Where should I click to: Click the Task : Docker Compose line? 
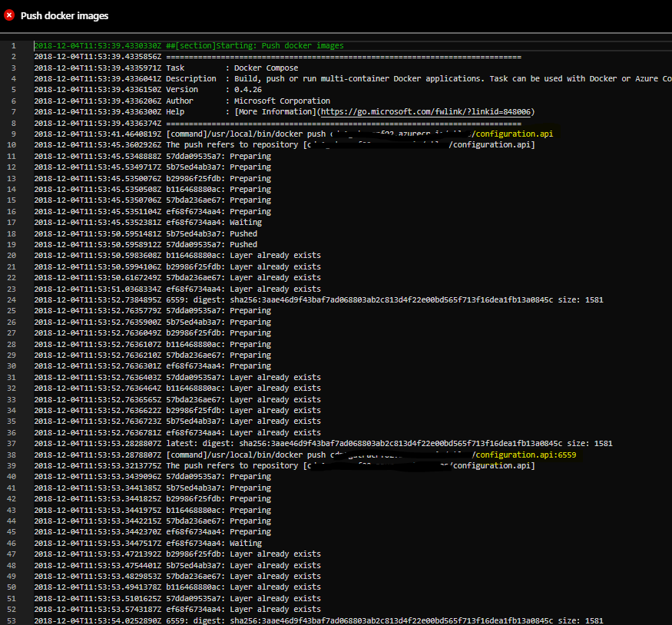pos(167,68)
